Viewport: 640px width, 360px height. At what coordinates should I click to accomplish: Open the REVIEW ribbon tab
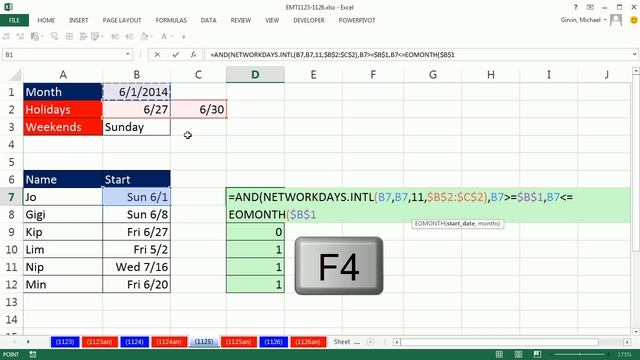click(241, 20)
